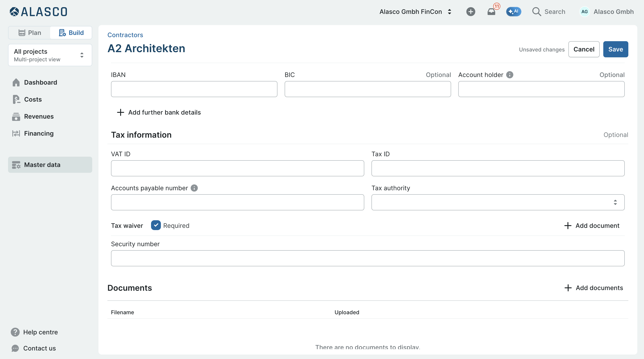Image resolution: width=644 pixels, height=359 pixels.
Task: Click the plus create icon in header
Action: (x=471, y=12)
